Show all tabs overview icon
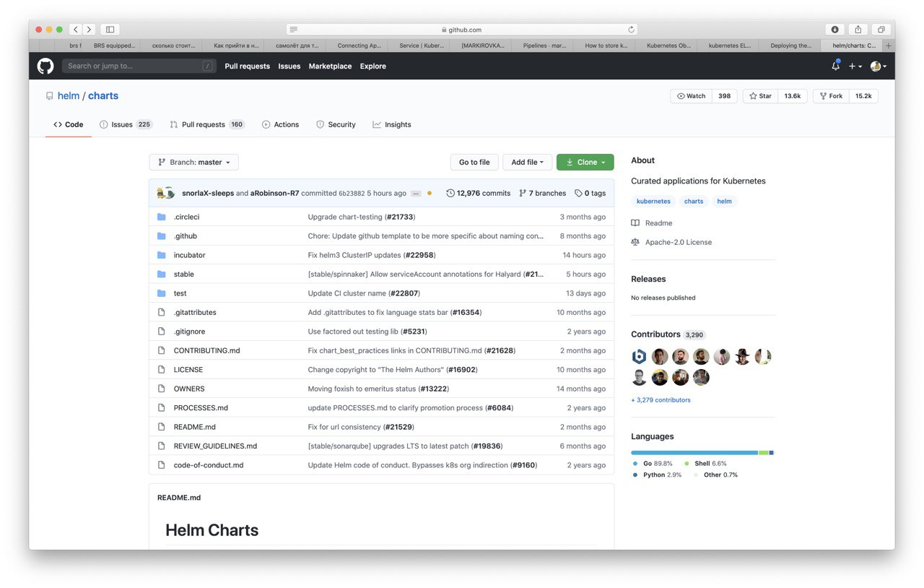 pos(881,30)
